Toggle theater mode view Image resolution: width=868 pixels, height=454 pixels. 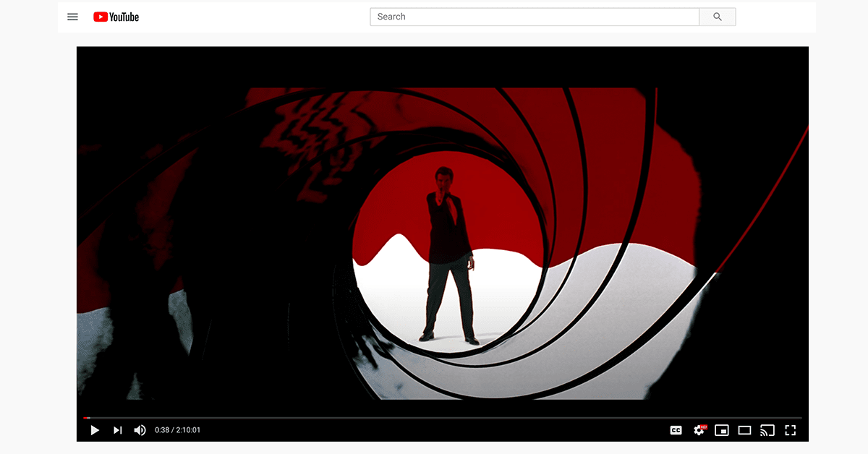point(744,430)
